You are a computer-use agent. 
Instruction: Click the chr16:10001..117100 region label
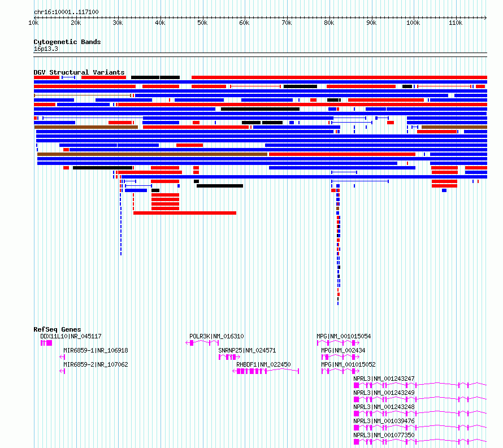point(66,12)
